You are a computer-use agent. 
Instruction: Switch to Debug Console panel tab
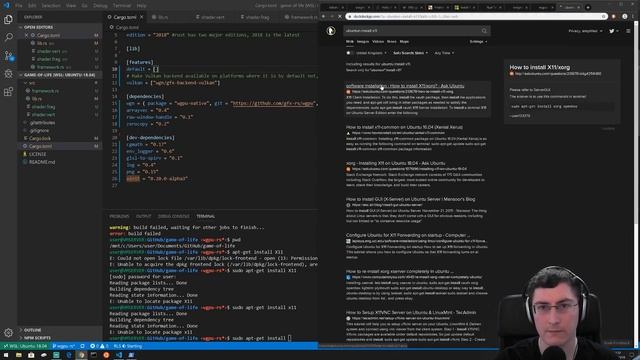tap(173, 216)
